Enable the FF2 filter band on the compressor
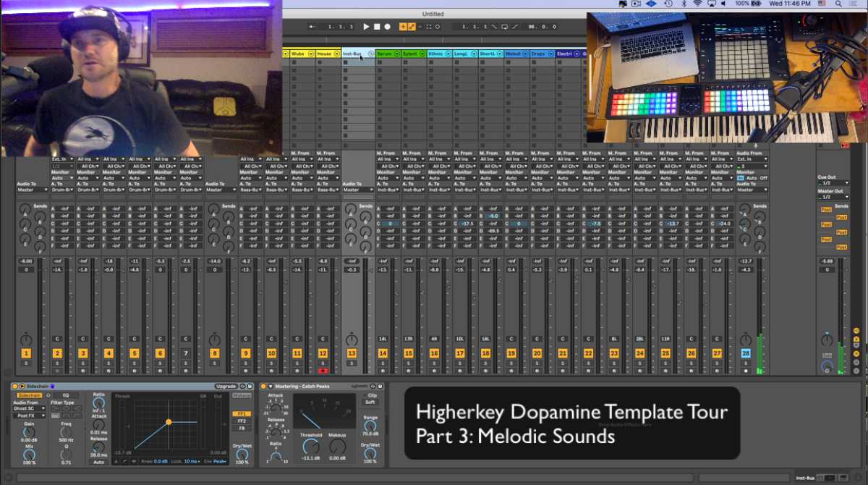The width and height of the screenshot is (868, 485). coord(240,422)
